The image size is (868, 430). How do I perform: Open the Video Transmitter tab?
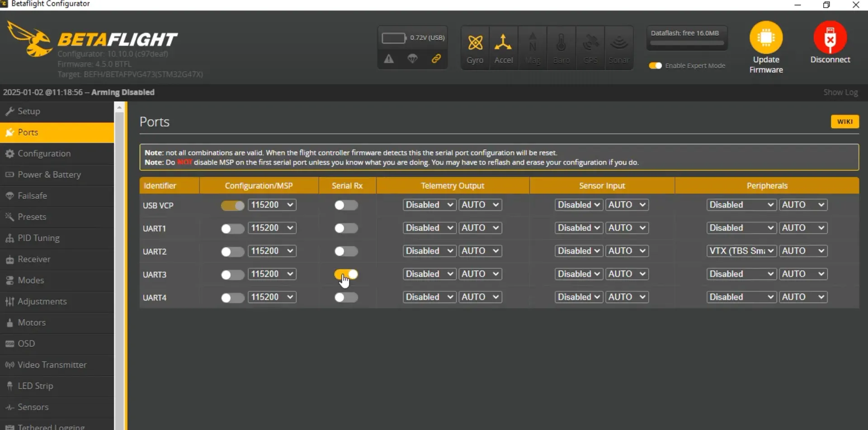pyautogui.click(x=57, y=365)
